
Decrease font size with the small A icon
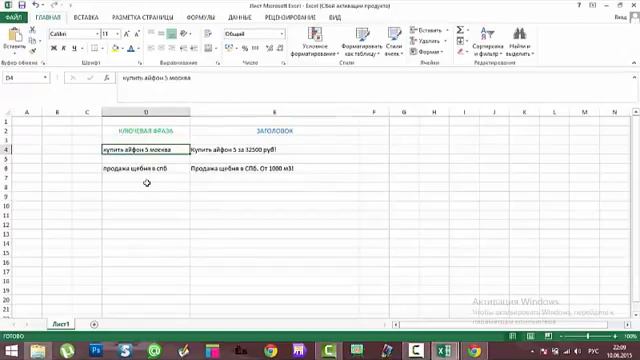pyautogui.click(x=137, y=33)
